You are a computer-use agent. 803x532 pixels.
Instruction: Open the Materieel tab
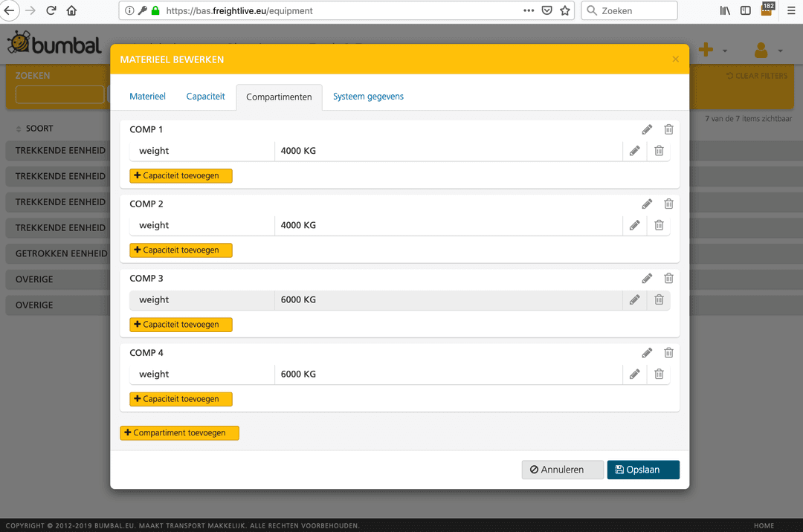click(x=147, y=97)
